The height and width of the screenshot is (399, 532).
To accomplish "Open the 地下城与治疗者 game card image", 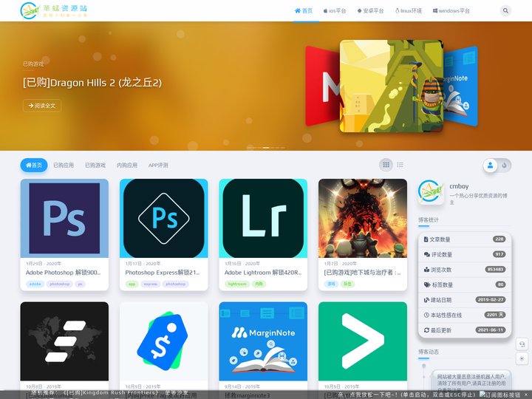I will [x=363, y=218].
